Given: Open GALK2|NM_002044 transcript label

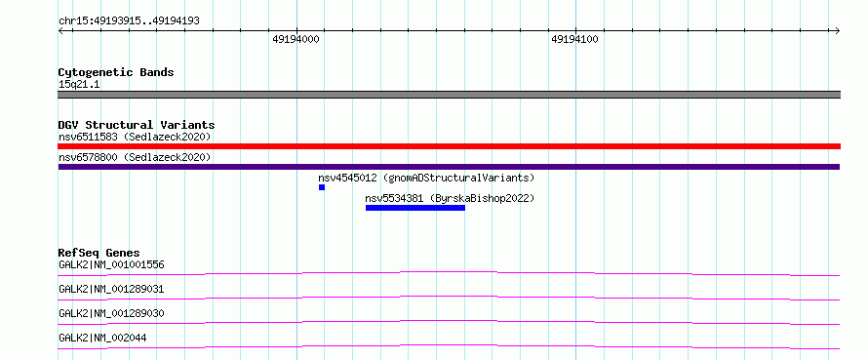Looking at the screenshot, I should coord(102,338).
